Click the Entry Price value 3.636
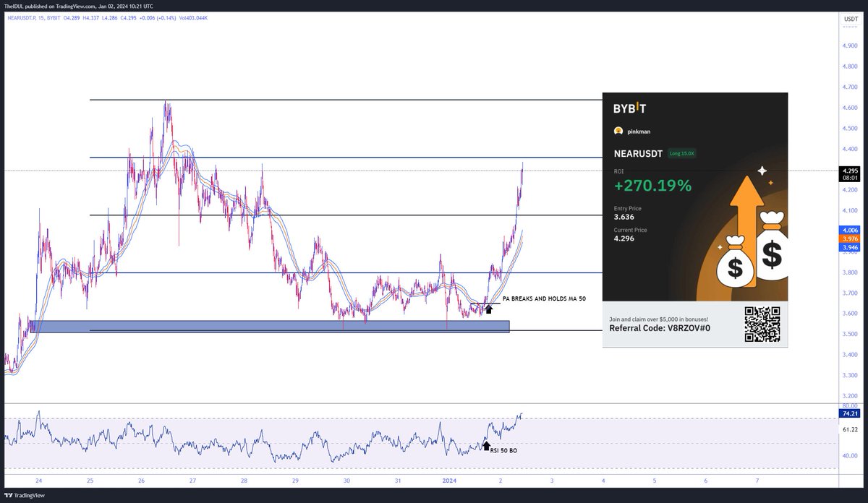This screenshot has width=868, height=503. coord(623,217)
